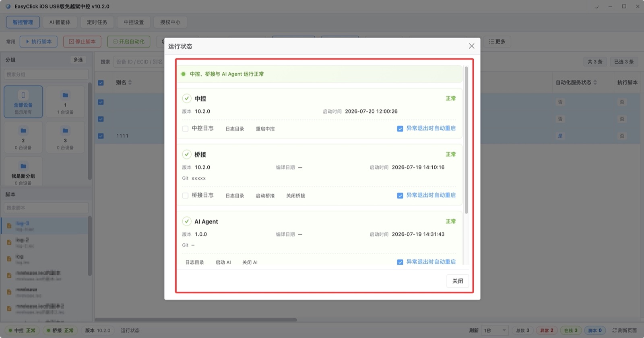Click the green check icon next to AI Agent

pos(187,221)
